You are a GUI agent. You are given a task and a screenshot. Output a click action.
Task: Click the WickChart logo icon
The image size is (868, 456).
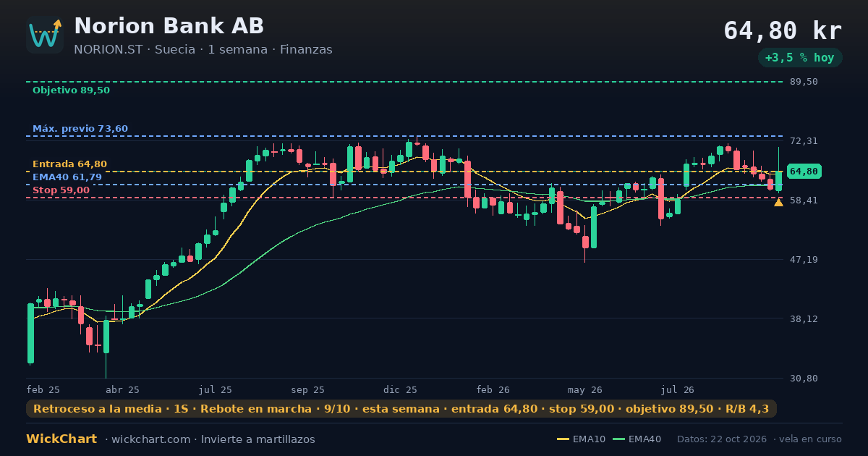(x=45, y=35)
